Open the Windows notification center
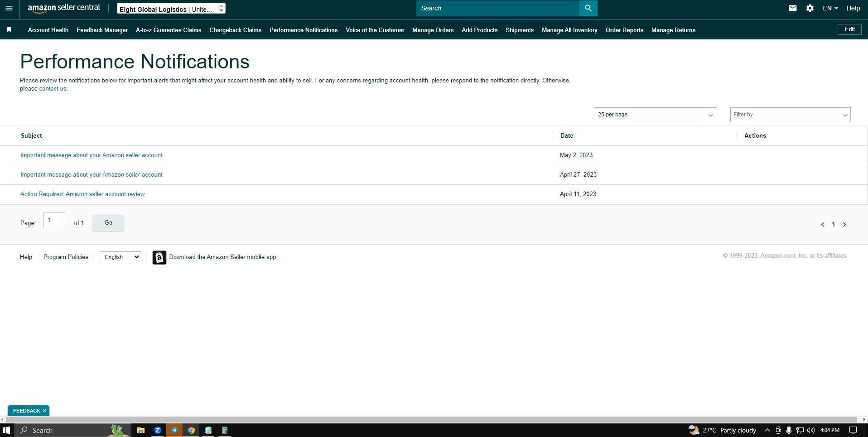The image size is (868, 437). point(853,430)
